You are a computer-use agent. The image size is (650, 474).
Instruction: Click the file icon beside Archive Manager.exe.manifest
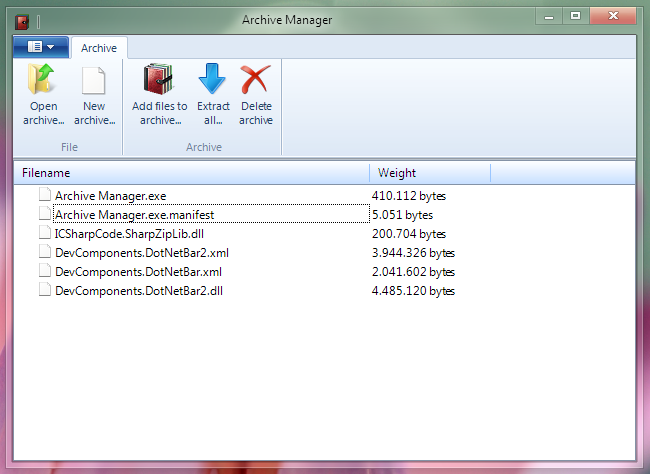45,213
